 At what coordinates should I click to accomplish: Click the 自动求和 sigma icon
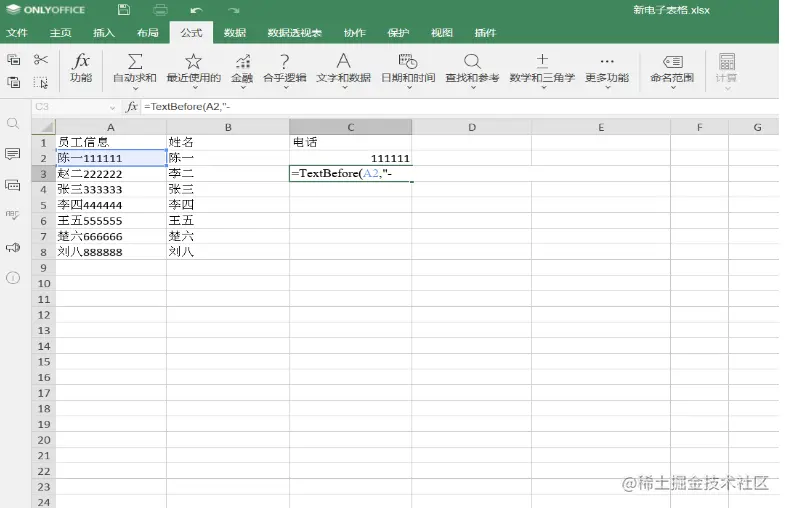click(x=135, y=62)
